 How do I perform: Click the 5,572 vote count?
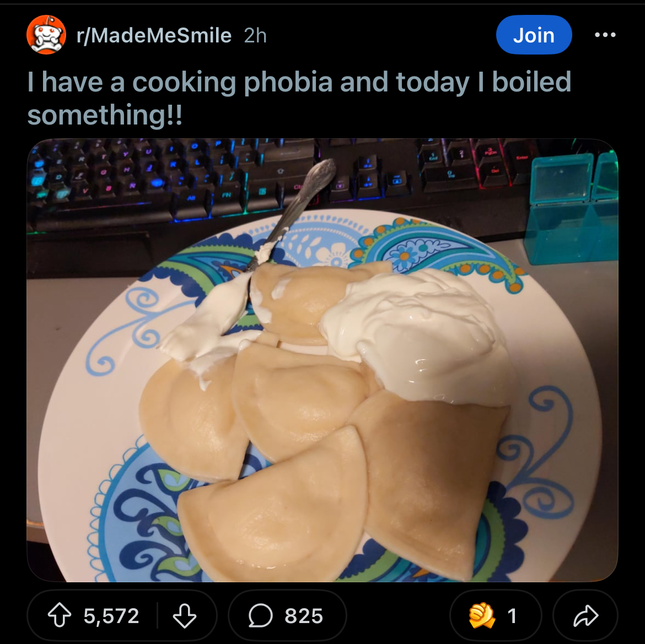click(111, 616)
